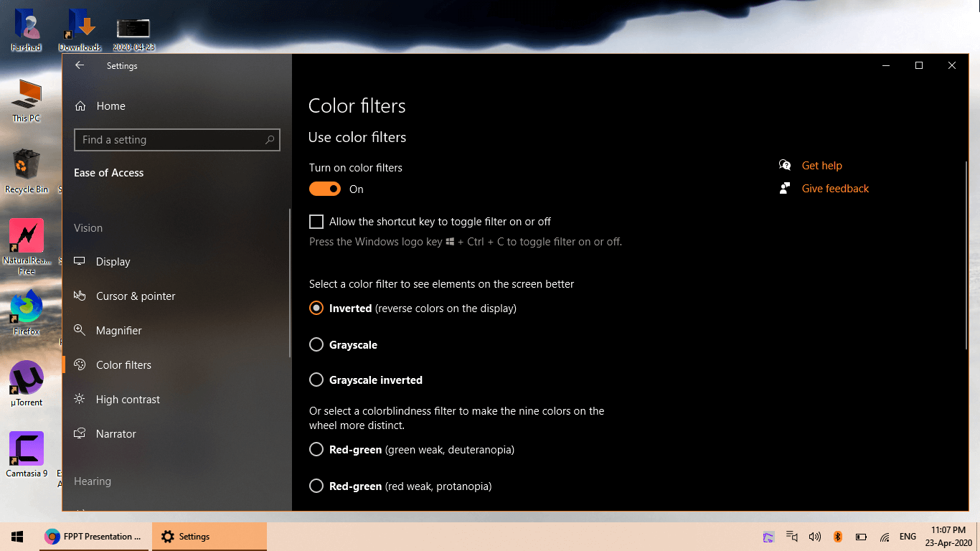Click the search magnifier in Find a setting
The width and height of the screenshot is (980, 551).
coord(270,140)
